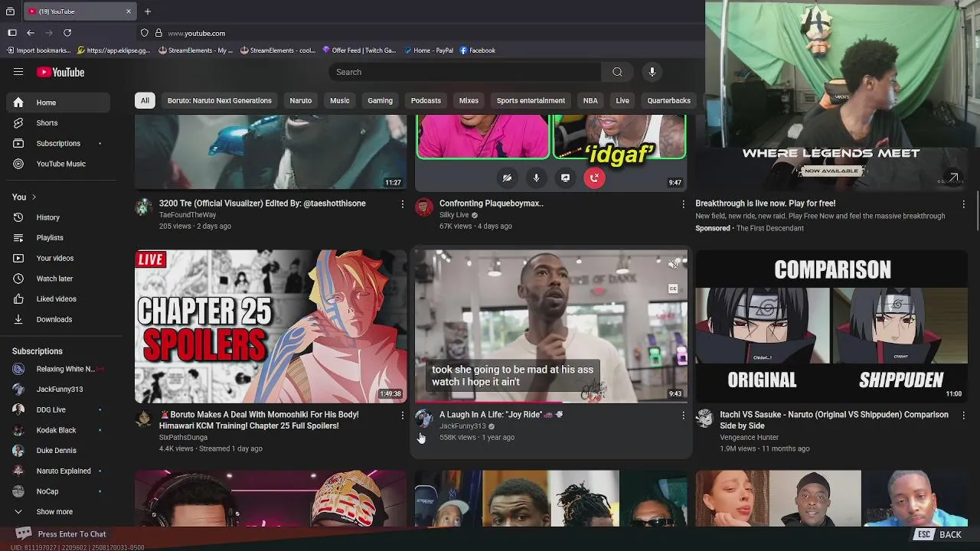This screenshot has width=980, height=551.
Task: Expand subscriptions with Show more
Action: [58, 512]
